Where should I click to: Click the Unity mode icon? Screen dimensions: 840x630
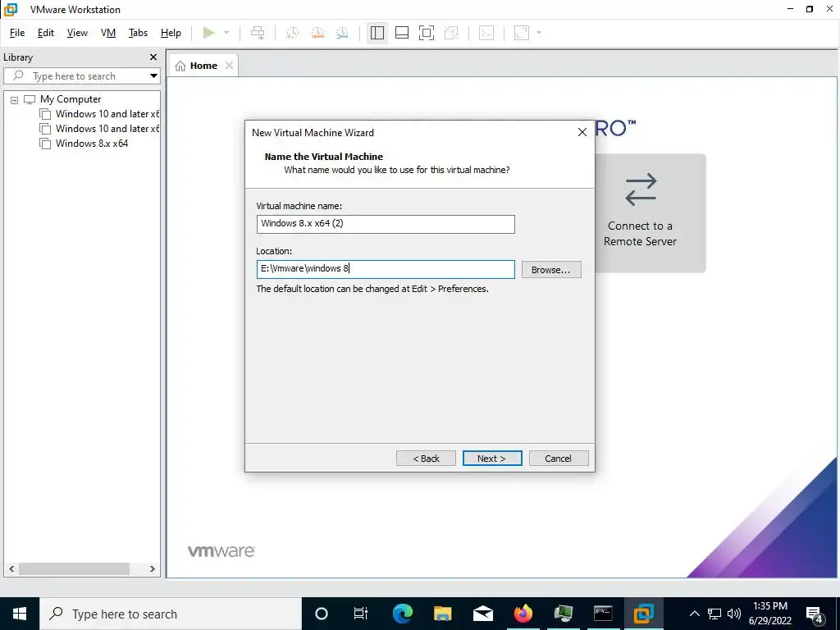click(452, 33)
